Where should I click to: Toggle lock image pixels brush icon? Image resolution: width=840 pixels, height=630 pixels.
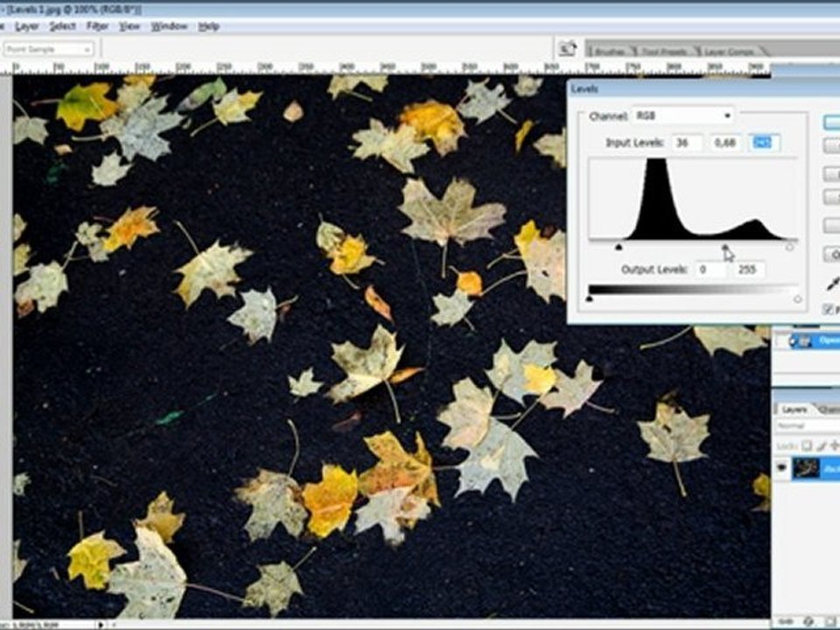click(x=822, y=445)
